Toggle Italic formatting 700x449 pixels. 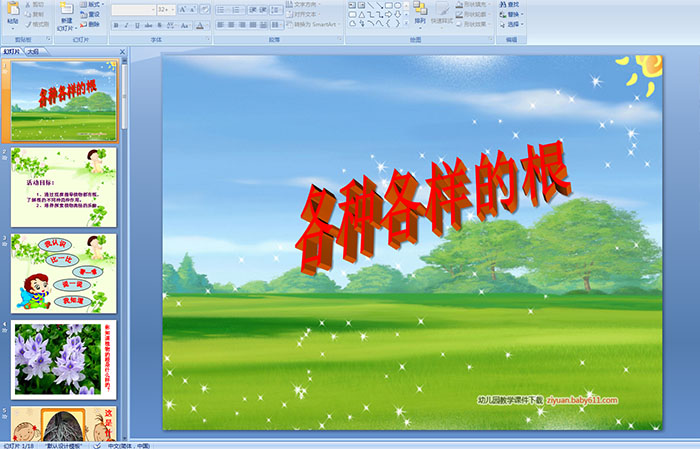[125, 25]
